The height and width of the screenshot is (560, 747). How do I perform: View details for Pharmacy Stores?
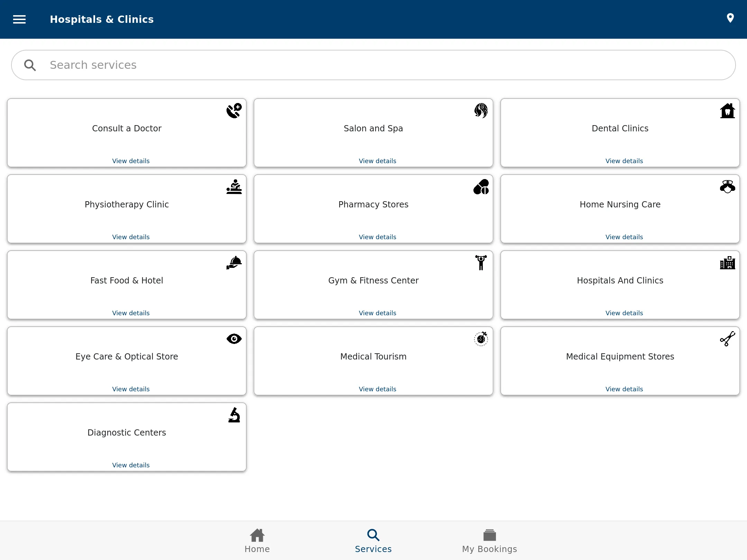(x=377, y=237)
